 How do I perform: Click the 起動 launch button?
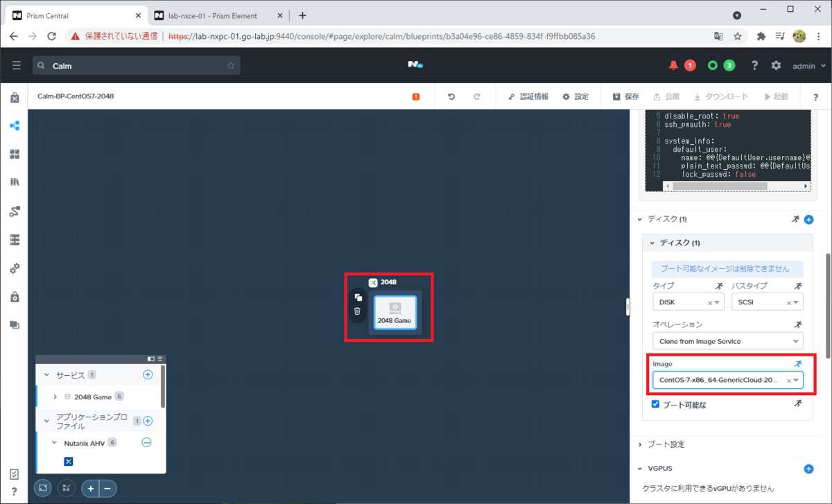point(776,97)
